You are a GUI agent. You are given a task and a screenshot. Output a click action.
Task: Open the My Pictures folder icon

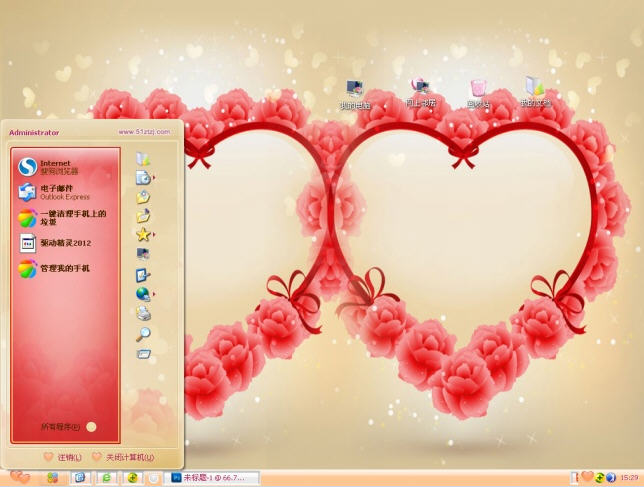(x=143, y=197)
